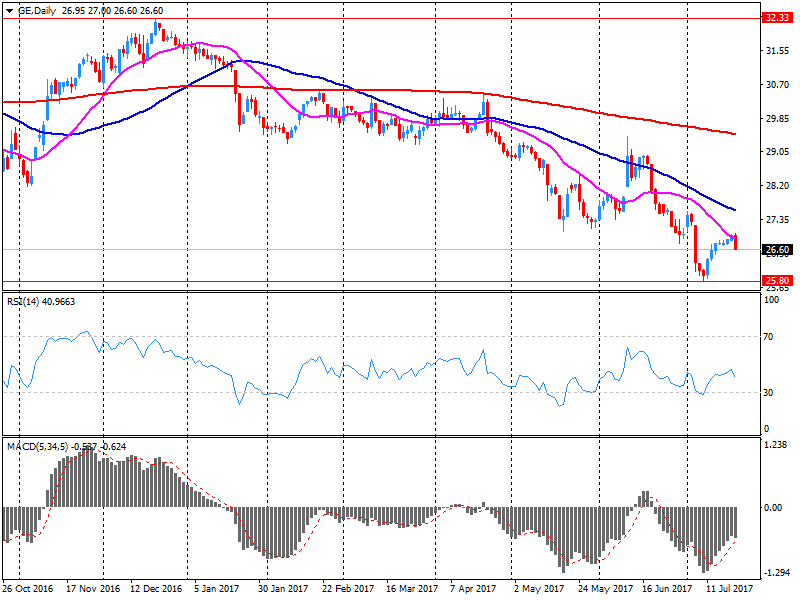
Task: Click the 28.20 price axis value
Action: [777, 186]
